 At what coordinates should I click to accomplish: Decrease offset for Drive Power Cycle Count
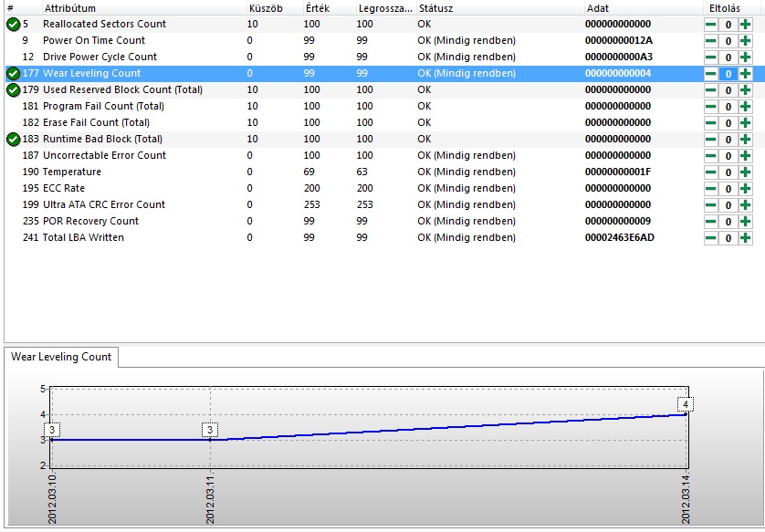tap(711, 57)
